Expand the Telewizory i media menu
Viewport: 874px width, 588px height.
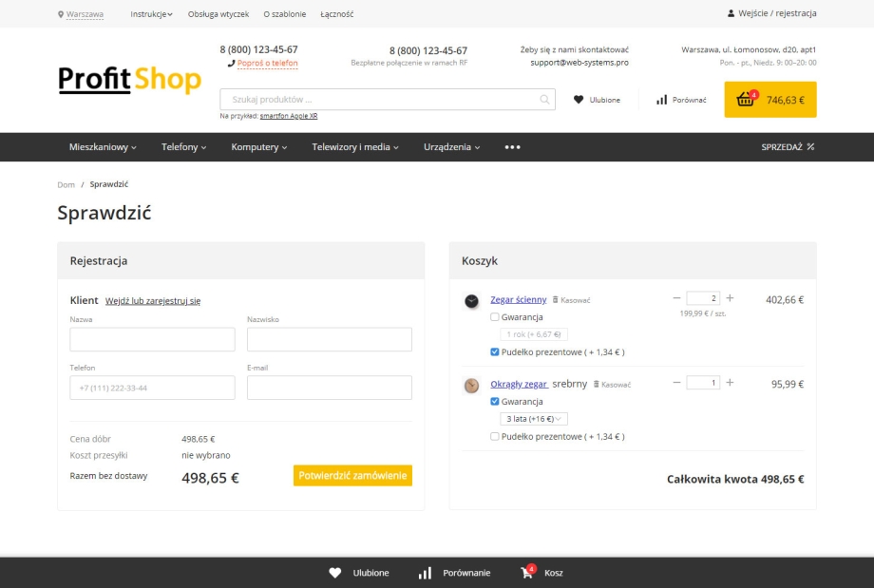(354, 147)
